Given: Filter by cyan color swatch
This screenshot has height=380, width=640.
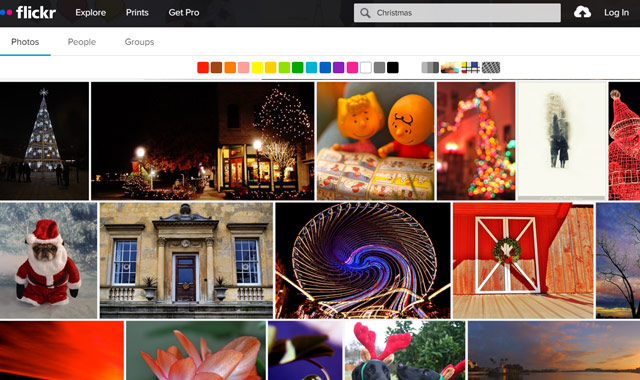Looking at the screenshot, I should point(311,67).
